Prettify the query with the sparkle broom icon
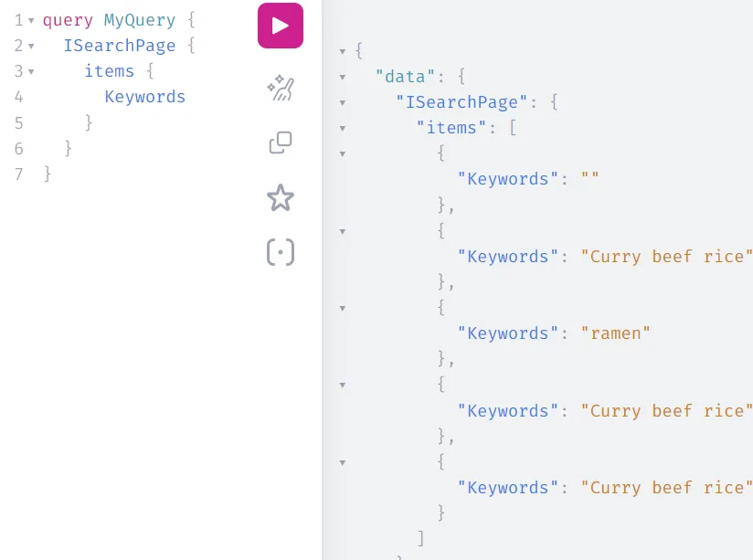The height and width of the screenshot is (560, 753). pyautogui.click(x=281, y=88)
